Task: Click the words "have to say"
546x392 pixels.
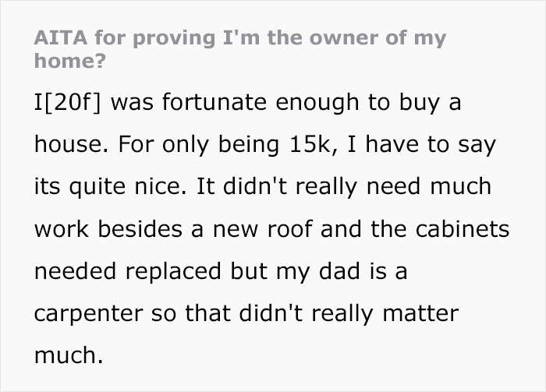Action: [x=431, y=145]
